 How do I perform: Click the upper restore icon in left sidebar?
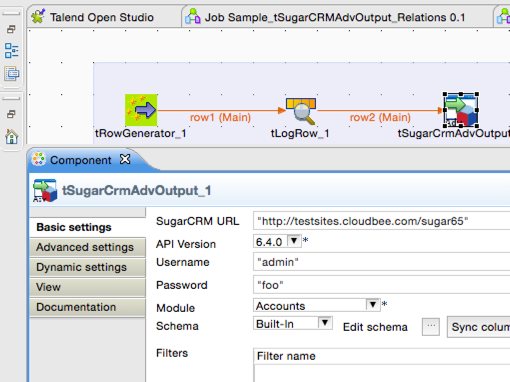pos(11,29)
